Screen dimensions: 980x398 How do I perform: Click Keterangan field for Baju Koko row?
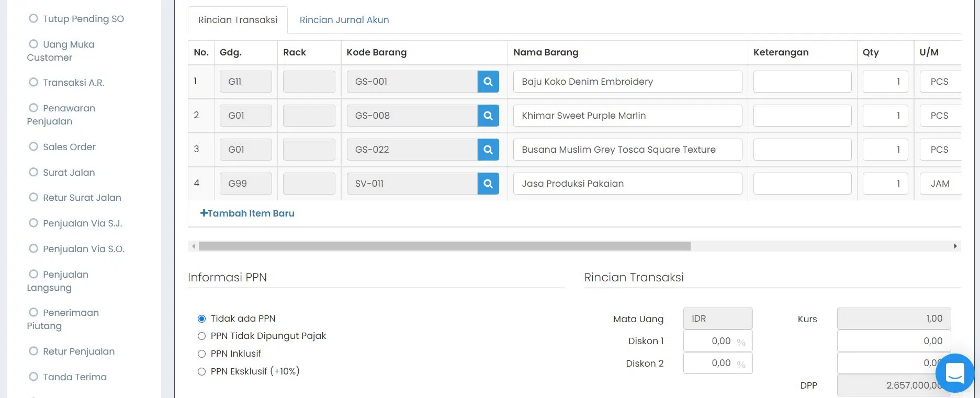coord(802,82)
